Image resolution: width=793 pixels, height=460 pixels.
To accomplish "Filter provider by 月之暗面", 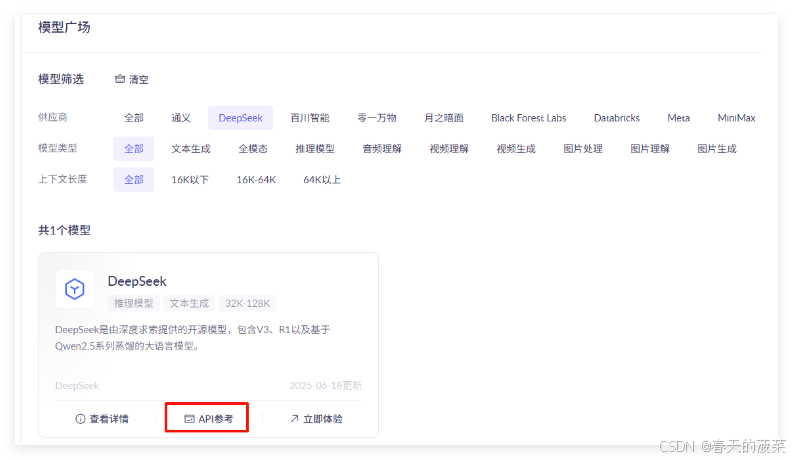I will pos(444,118).
